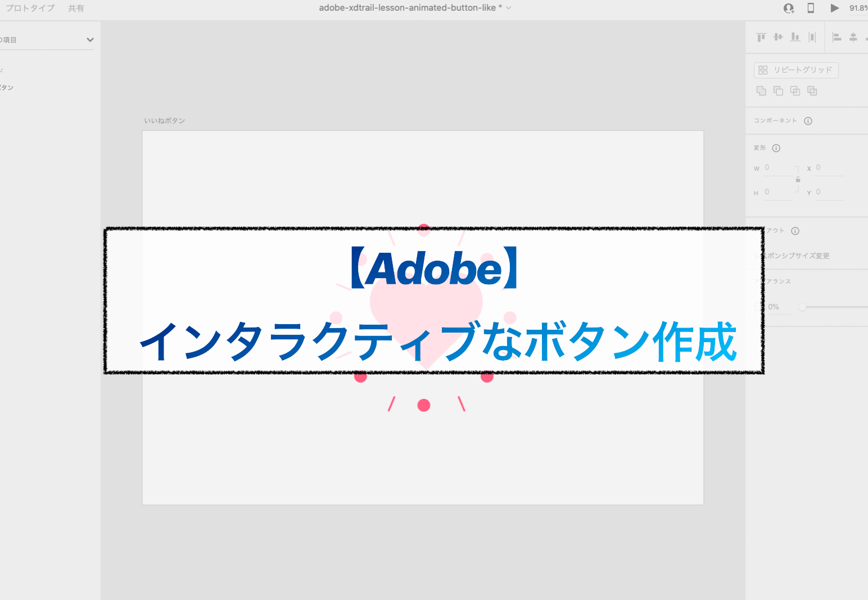Open the mobile device preview icon

[811, 8]
